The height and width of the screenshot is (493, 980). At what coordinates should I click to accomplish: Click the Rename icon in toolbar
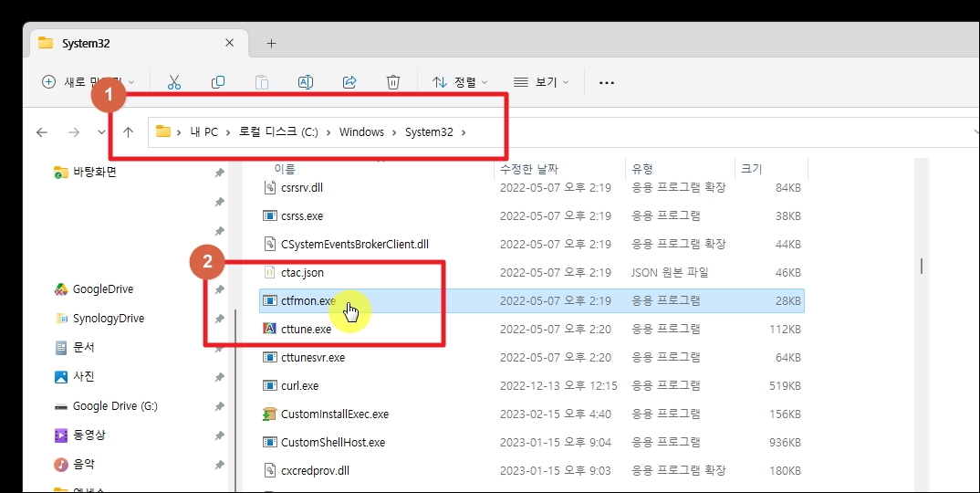(x=305, y=82)
